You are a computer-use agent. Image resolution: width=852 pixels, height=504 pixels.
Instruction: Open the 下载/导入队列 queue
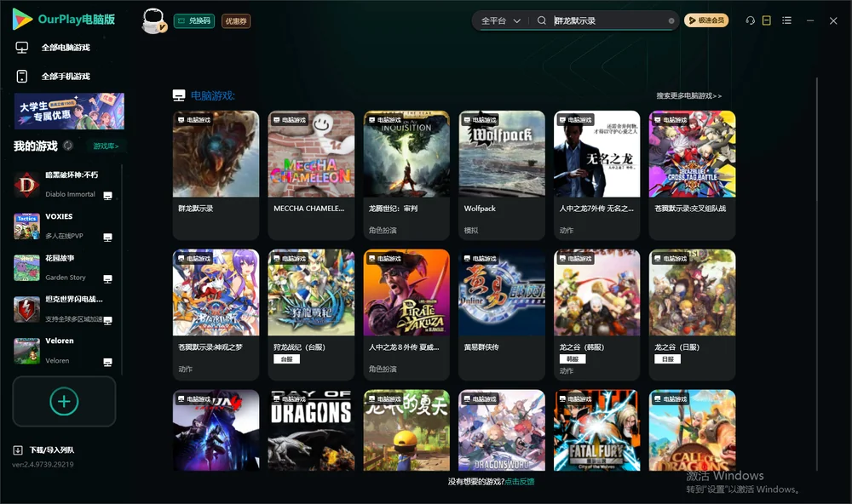coord(44,450)
